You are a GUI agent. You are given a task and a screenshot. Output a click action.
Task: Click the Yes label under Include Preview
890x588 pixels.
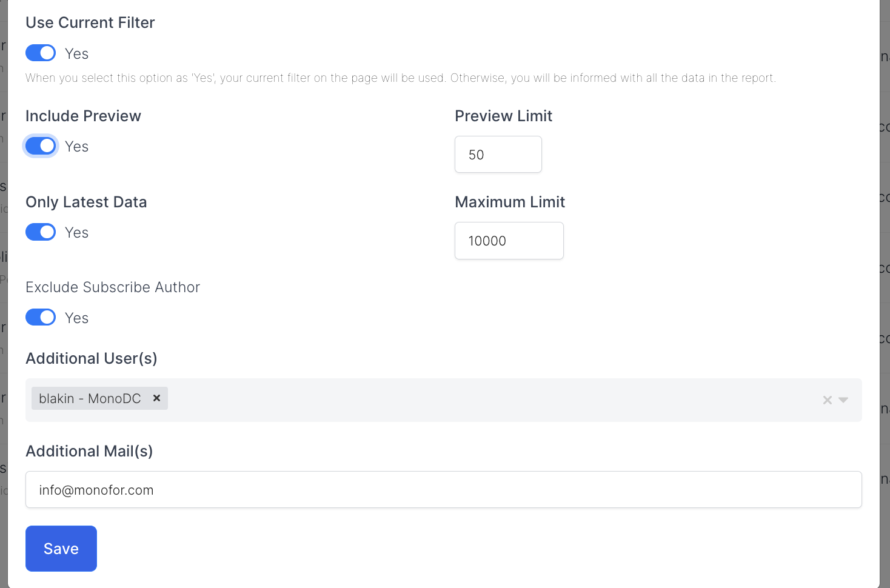tap(77, 147)
